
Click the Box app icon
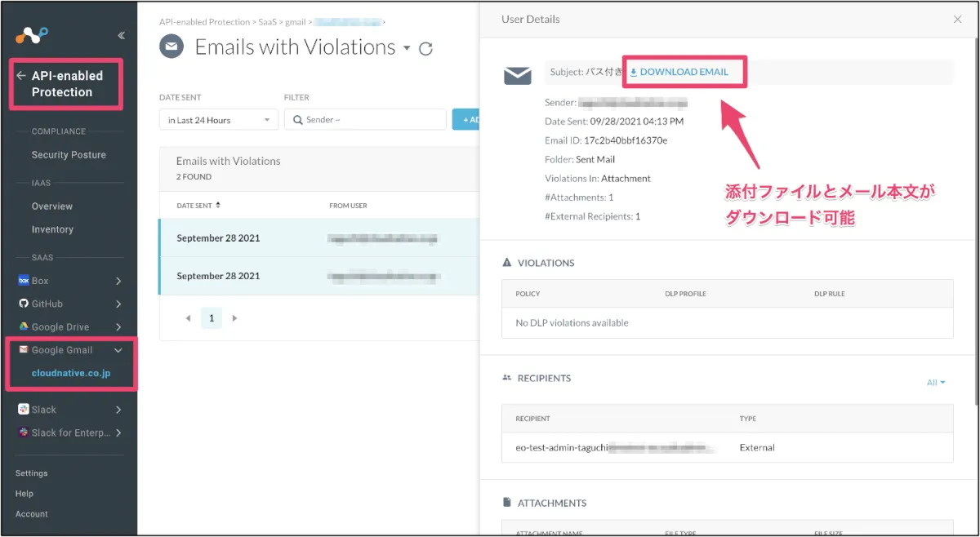[24, 280]
